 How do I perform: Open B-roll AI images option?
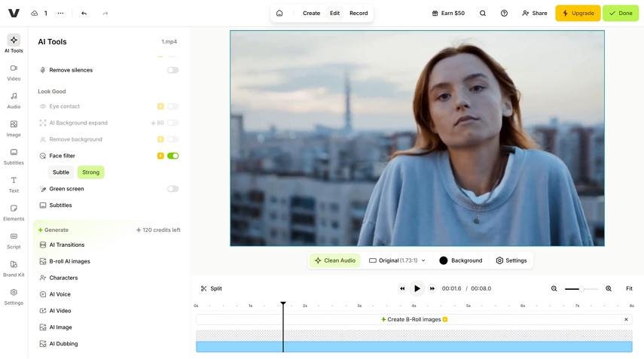[x=65, y=261]
